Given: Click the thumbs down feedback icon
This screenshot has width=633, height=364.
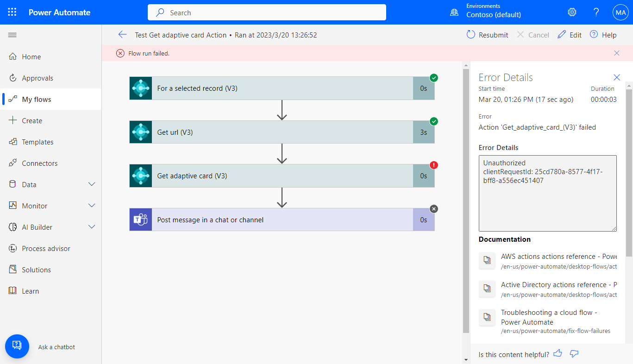Looking at the screenshot, I should pos(574,354).
